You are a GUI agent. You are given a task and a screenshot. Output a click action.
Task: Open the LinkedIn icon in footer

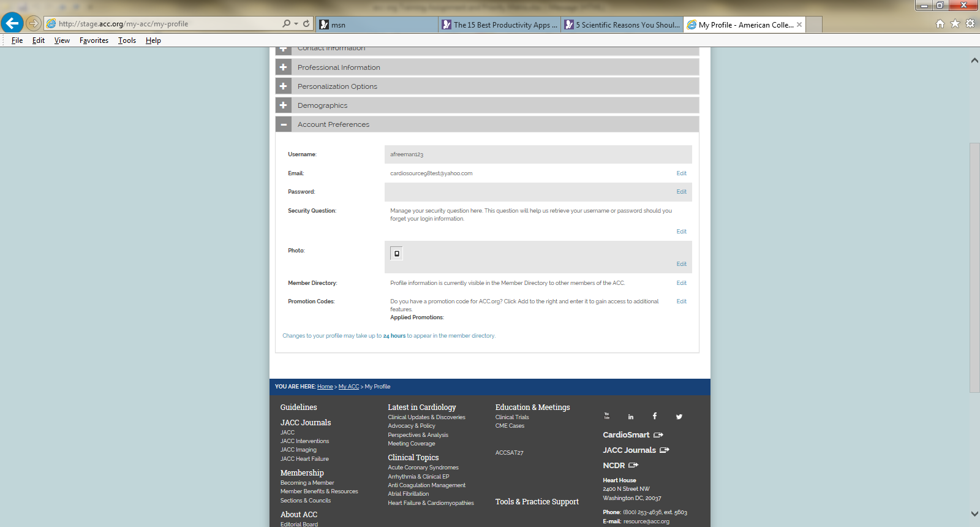pyautogui.click(x=631, y=417)
